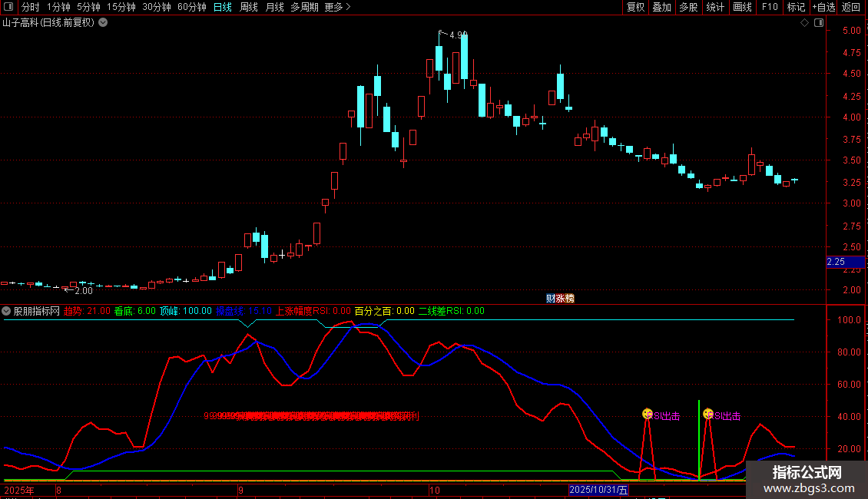
Task: Open the 多周期 multi-period view
Action: pyautogui.click(x=304, y=7)
